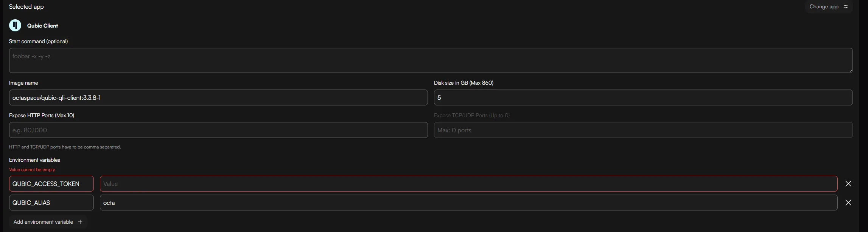This screenshot has height=232, width=868.
Task: Click the 'Image name' label
Action: [23, 83]
